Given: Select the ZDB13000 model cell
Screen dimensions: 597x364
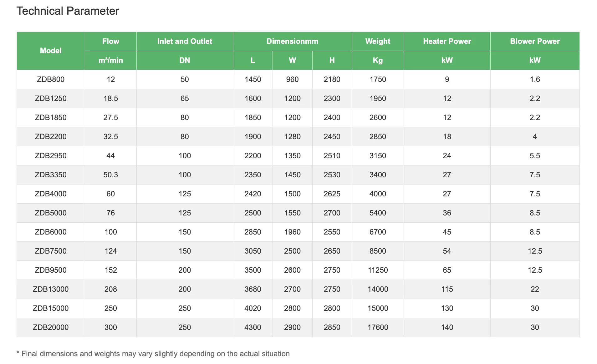Looking at the screenshot, I should pyautogui.click(x=51, y=289).
